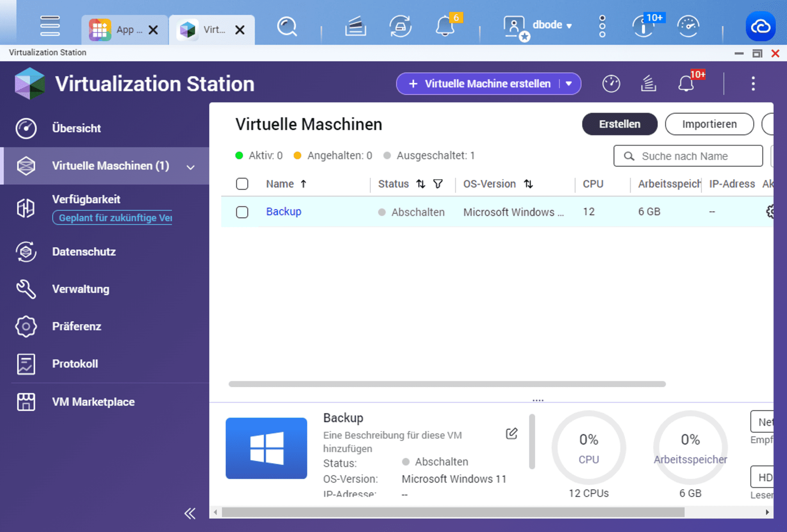This screenshot has height=532, width=787.
Task: Toggle the Backup row checkbox
Action: pos(242,212)
